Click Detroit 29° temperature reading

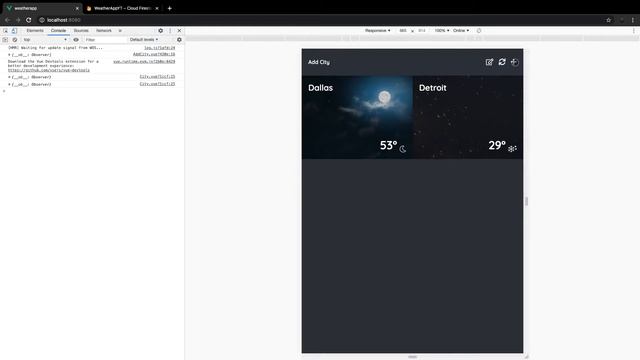(x=497, y=145)
